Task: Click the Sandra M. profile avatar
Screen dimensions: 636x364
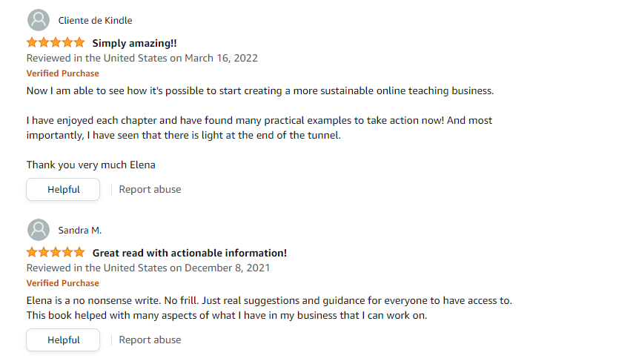Action: pyautogui.click(x=38, y=230)
